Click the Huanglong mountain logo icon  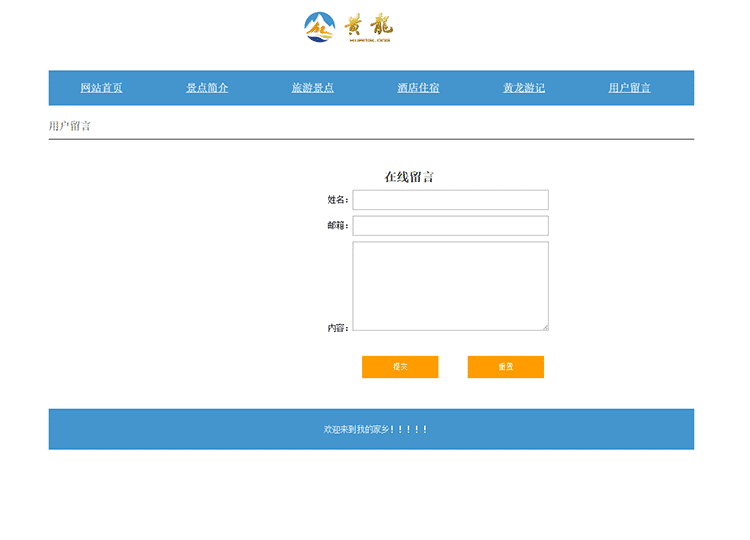(x=320, y=27)
